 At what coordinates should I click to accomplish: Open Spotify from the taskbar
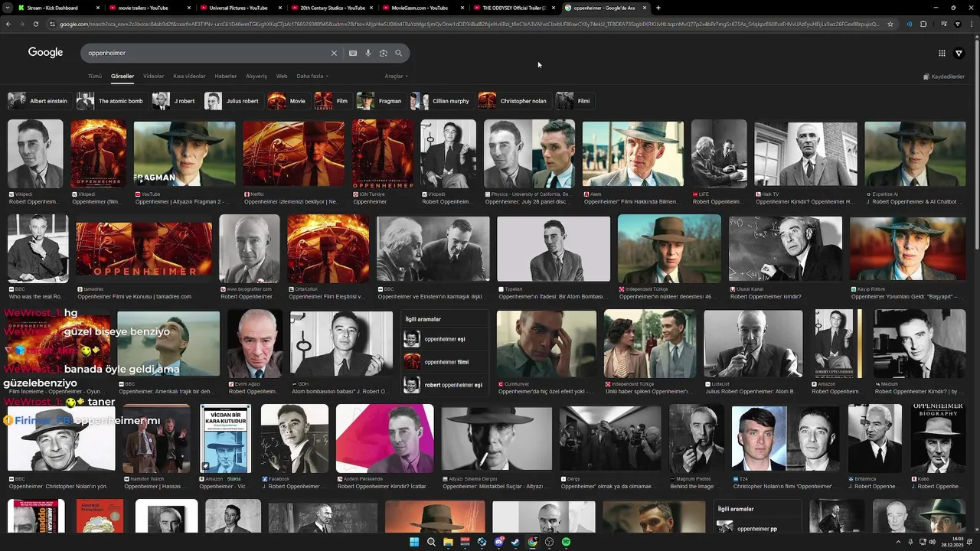pyautogui.click(x=566, y=542)
